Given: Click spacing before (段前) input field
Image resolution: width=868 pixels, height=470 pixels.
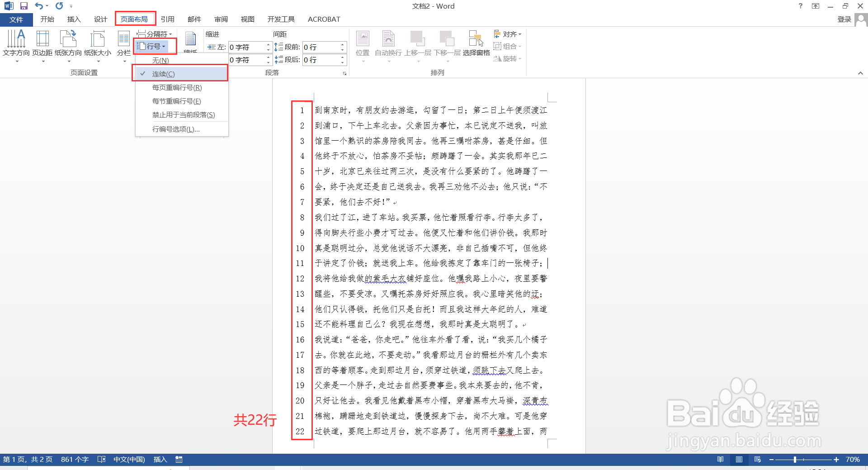Looking at the screenshot, I should coord(321,47).
